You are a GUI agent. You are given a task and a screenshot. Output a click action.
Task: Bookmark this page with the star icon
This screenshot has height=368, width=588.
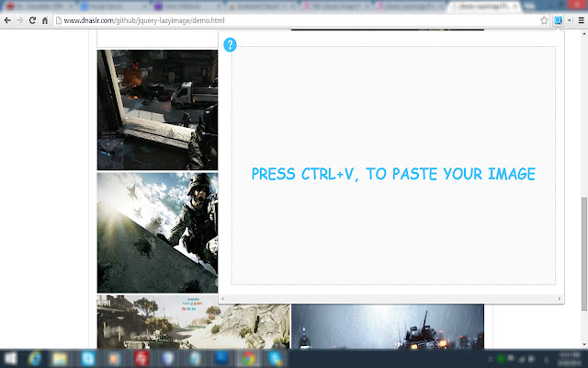pos(544,20)
